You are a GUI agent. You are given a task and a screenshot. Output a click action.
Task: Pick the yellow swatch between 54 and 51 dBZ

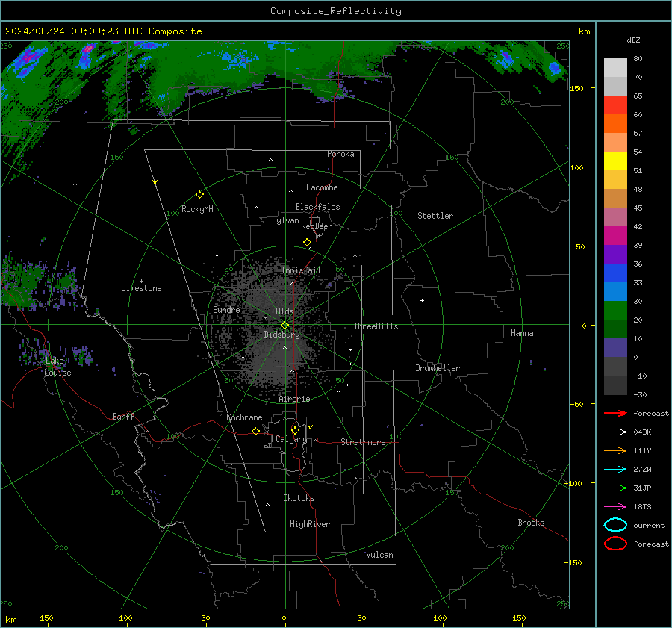[x=615, y=161]
